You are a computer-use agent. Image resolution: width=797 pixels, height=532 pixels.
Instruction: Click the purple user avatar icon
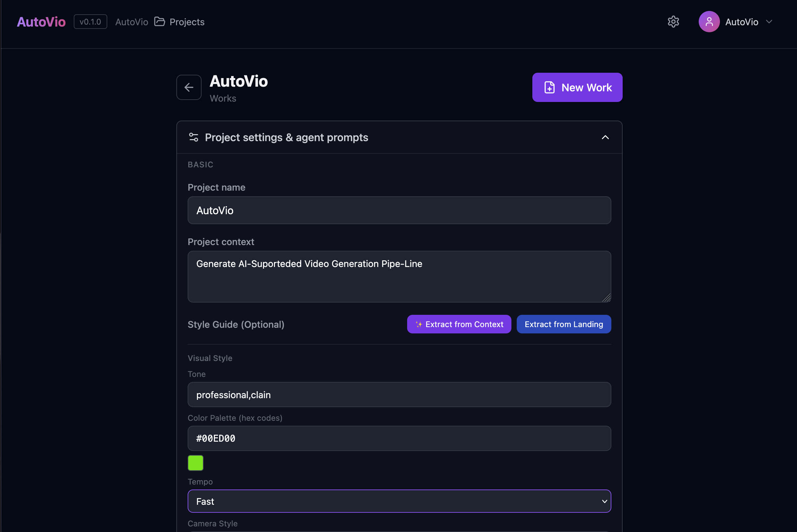point(709,22)
